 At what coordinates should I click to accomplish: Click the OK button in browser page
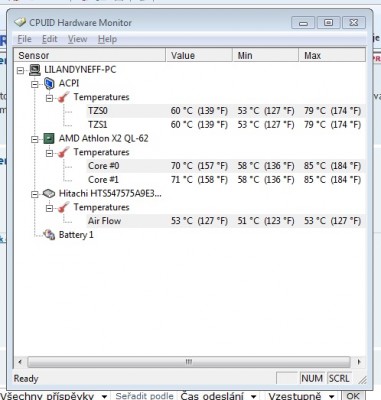(x=353, y=396)
